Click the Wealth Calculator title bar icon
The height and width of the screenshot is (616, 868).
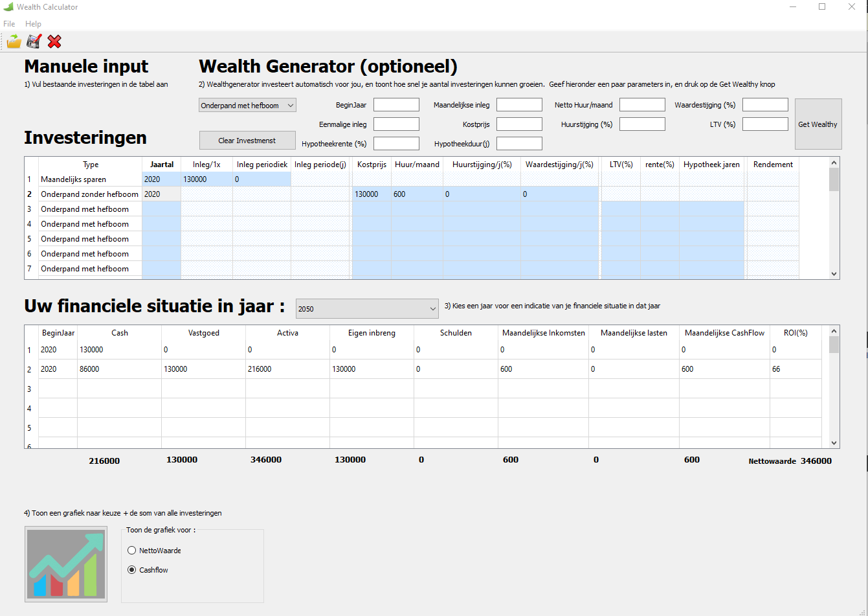[x=8, y=7]
